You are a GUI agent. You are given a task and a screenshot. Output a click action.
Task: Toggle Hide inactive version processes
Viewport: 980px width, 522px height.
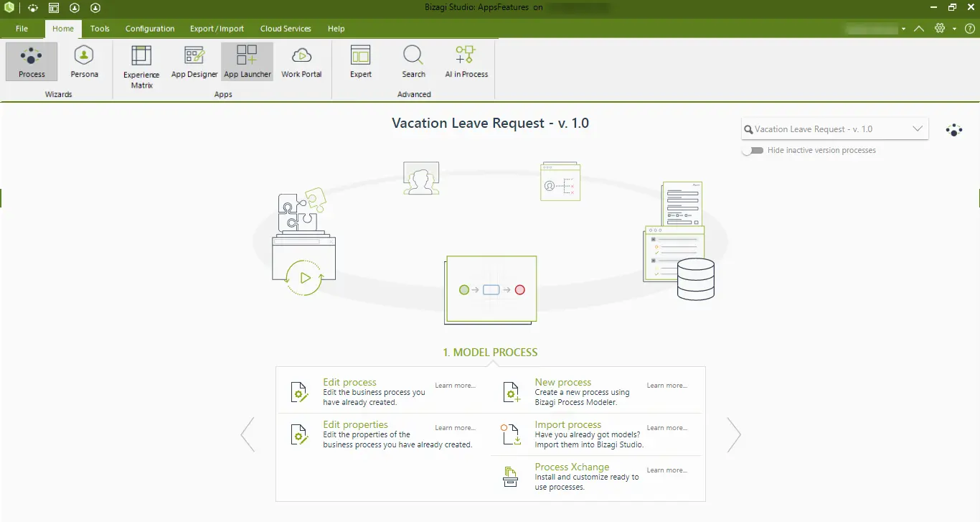tap(753, 151)
